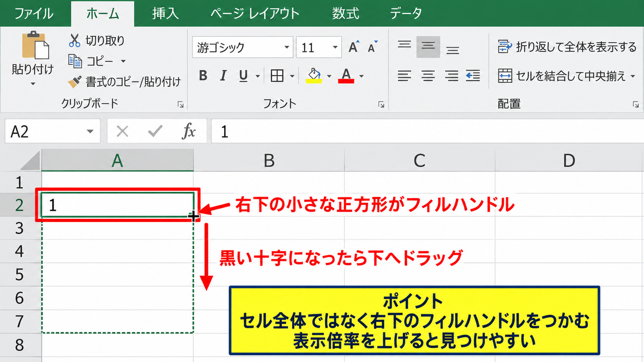
Task: Click the Paste clipboard icon
Action: coord(35,45)
